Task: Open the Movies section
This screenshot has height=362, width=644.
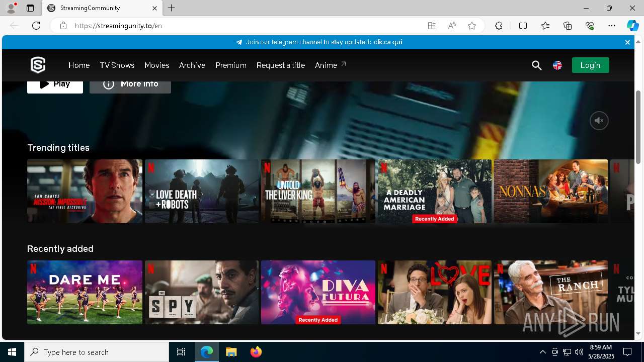Action: tap(156, 65)
